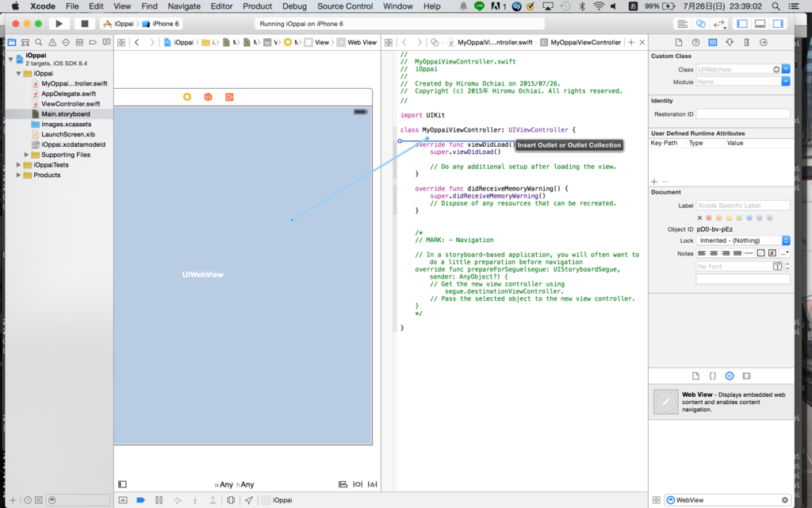Open the iPhone 6 scheme destination
812x508 pixels.
pyautogui.click(x=160, y=24)
